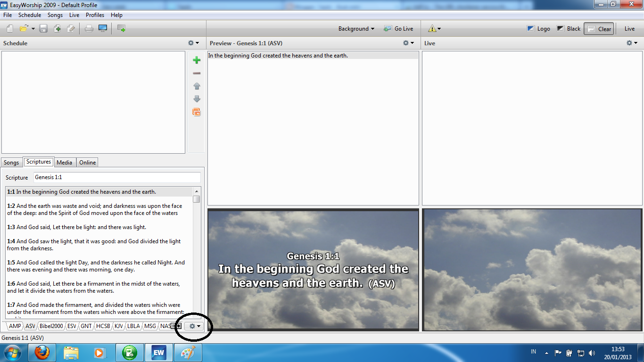Click the add to schedule green-arrow icon
The height and width of the screenshot is (362, 644).
coord(122,29)
